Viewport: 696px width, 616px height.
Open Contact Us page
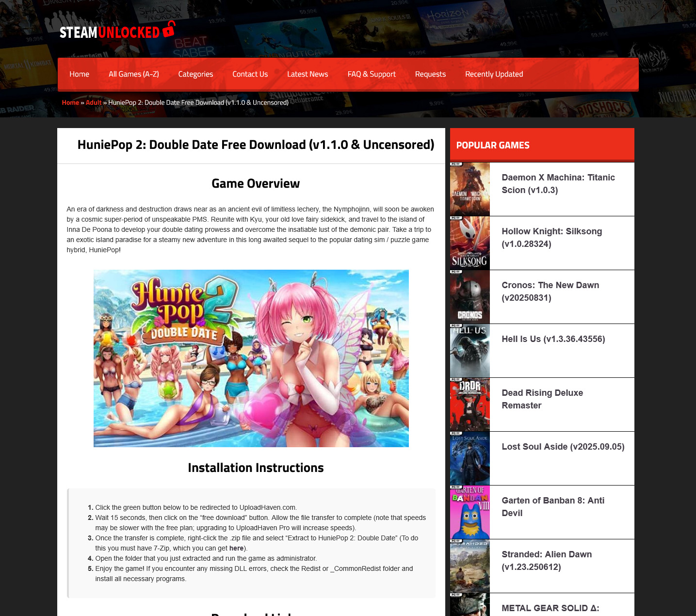(250, 74)
